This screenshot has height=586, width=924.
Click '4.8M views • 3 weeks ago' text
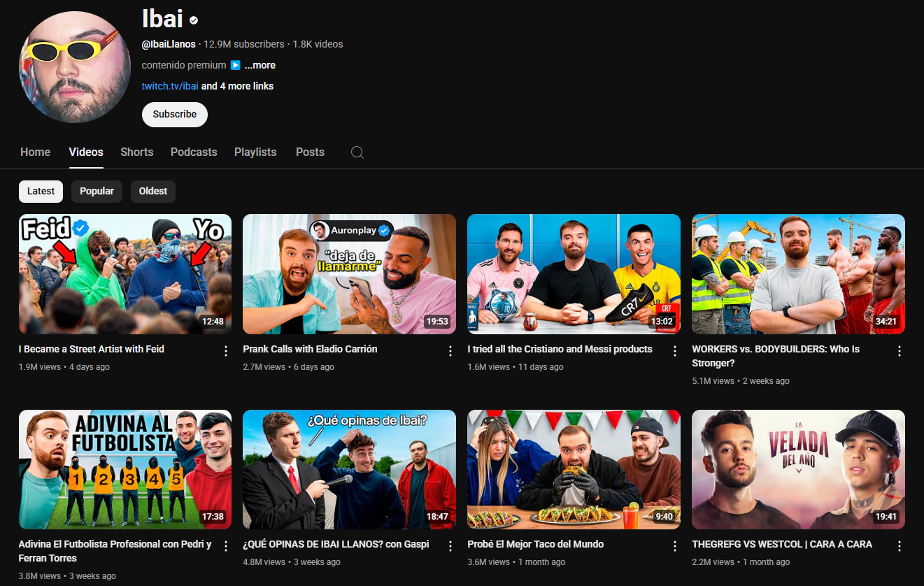coord(292,562)
